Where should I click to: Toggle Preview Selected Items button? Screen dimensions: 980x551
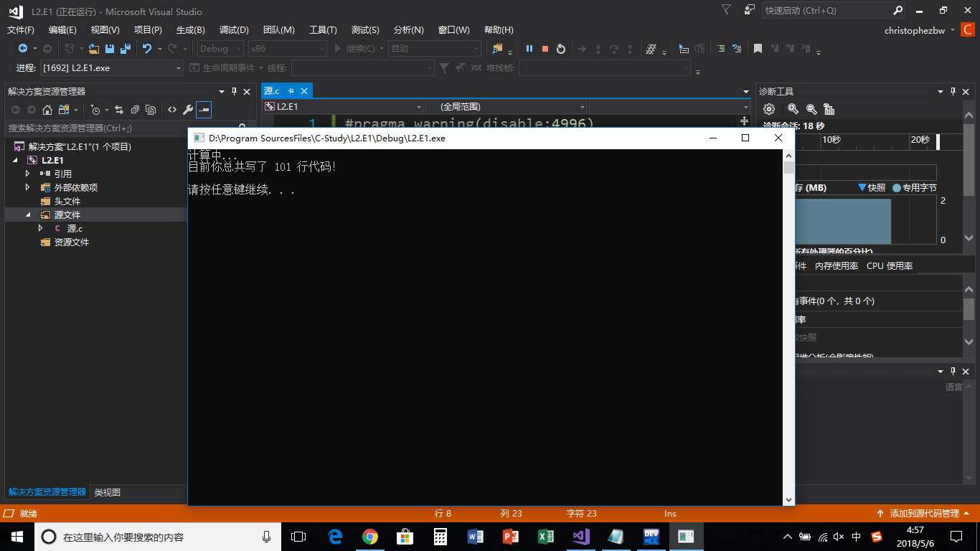pyautogui.click(x=204, y=110)
